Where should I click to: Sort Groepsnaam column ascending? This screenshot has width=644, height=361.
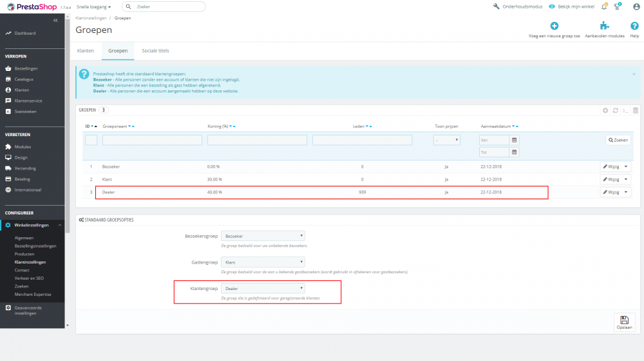pos(133,126)
